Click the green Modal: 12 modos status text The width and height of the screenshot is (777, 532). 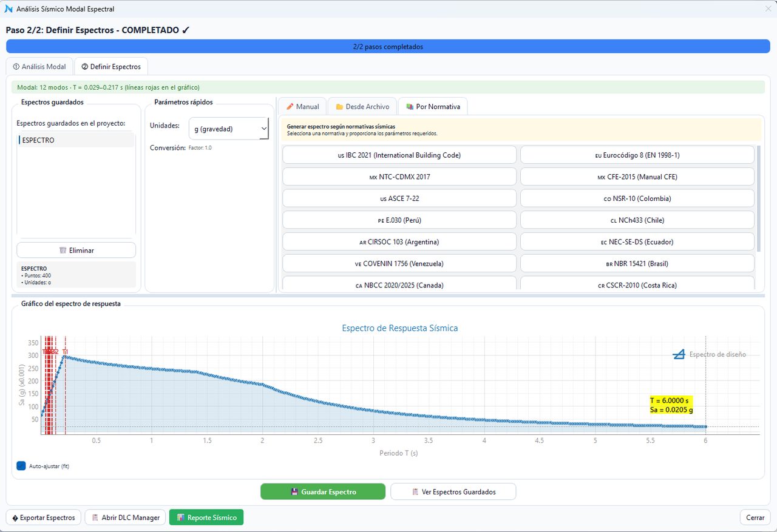coord(109,87)
